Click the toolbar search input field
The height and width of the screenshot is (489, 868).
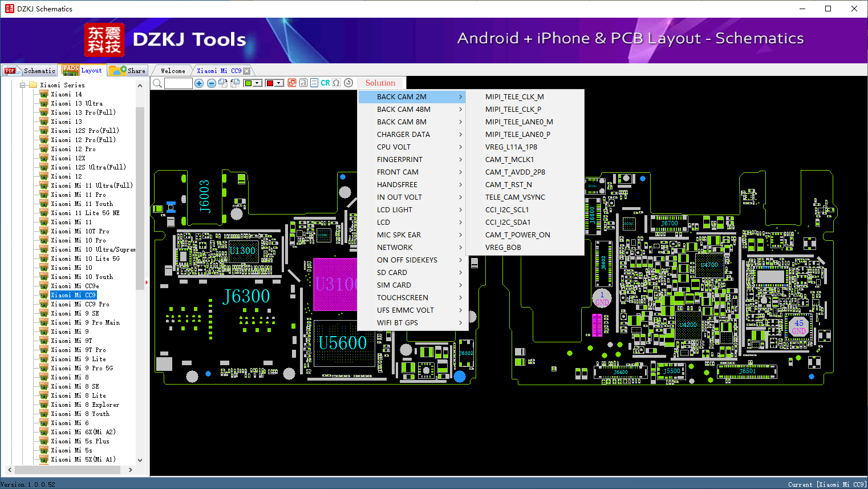point(179,83)
